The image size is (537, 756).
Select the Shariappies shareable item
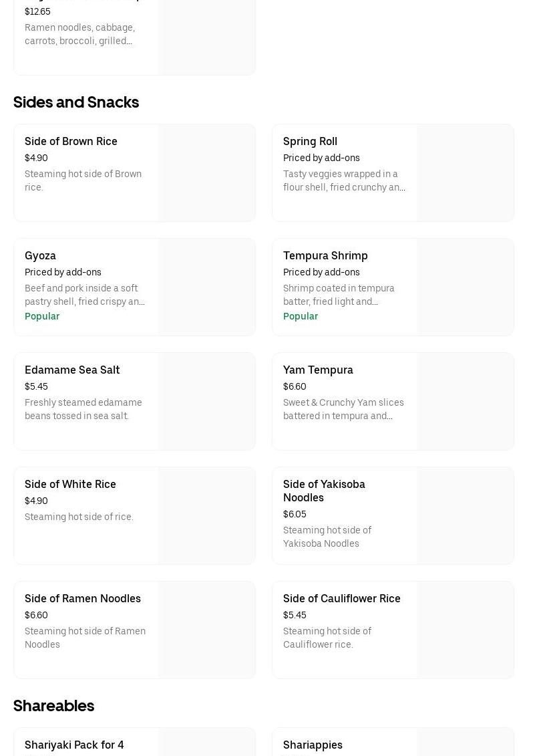(x=313, y=745)
